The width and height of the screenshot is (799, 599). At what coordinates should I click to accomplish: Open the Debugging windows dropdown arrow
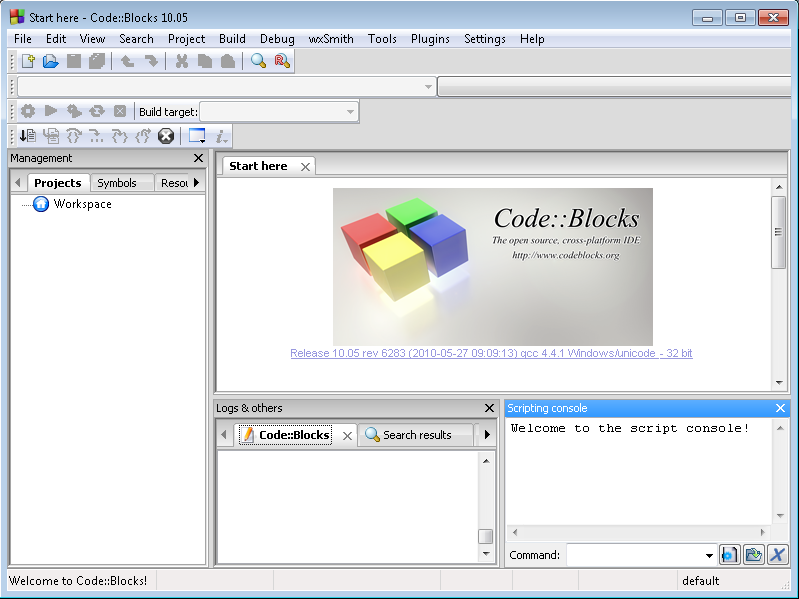(x=203, y=141)
